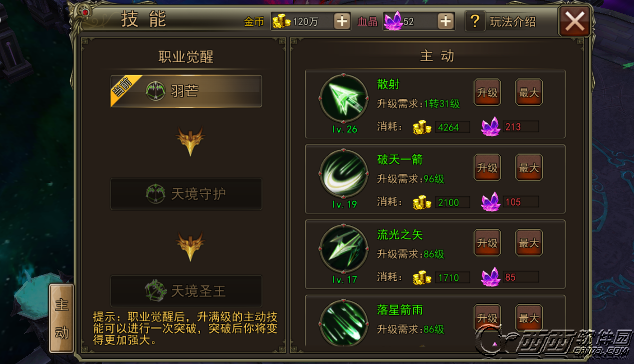Add 血晶 crystals with the plus button
This screenshot has height=364, width=634.
pos(446,21)
